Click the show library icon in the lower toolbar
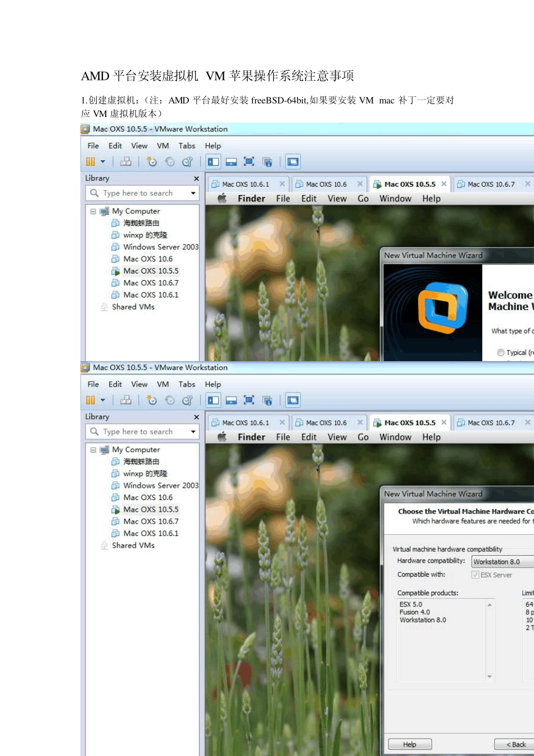Viewport: 534px width, 756px height. point(214,400)
